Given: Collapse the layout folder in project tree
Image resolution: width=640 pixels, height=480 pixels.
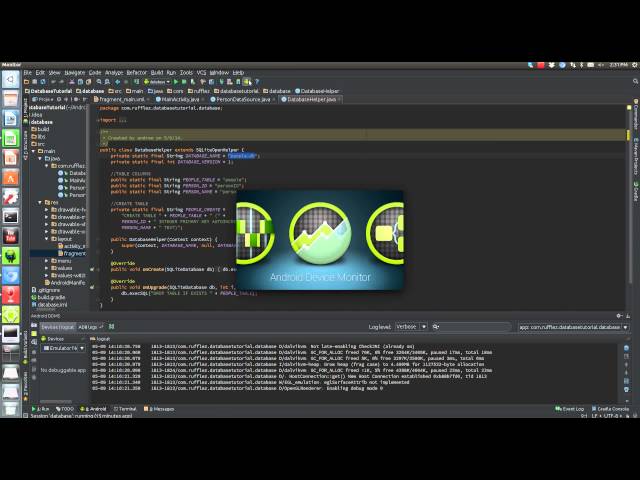Looking at the screenshot, I should (47, 239).
